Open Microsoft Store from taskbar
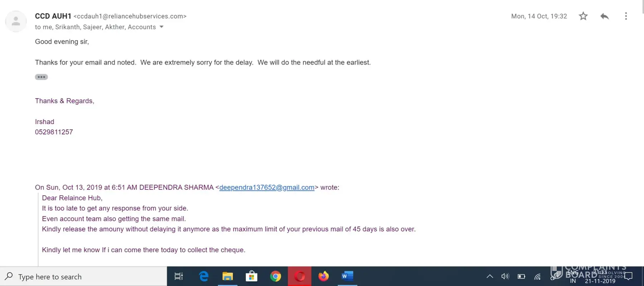This screenshot has height=286, width=644. [252, 276]
